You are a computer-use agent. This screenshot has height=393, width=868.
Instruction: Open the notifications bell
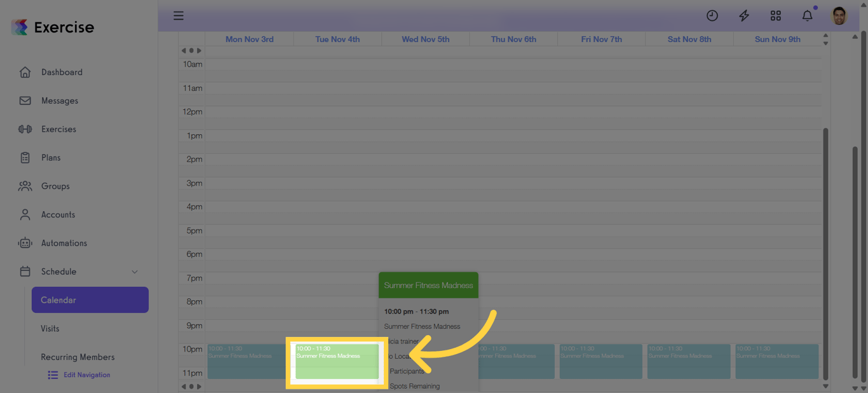[808, 16]
